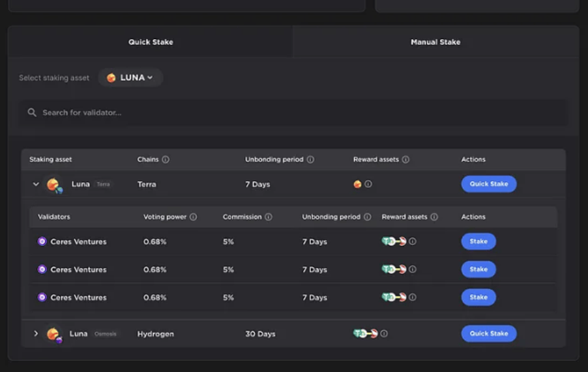Switch to the Manual Stake tab
Screen dimensions: 588x372
pyautogui.click(x=435, y=42)
